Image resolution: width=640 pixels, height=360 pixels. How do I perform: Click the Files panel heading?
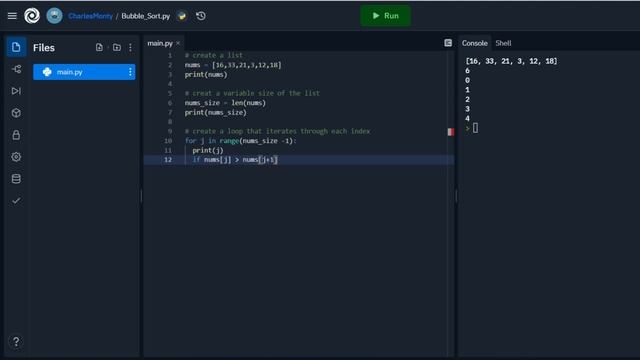(x=44, y=48)
